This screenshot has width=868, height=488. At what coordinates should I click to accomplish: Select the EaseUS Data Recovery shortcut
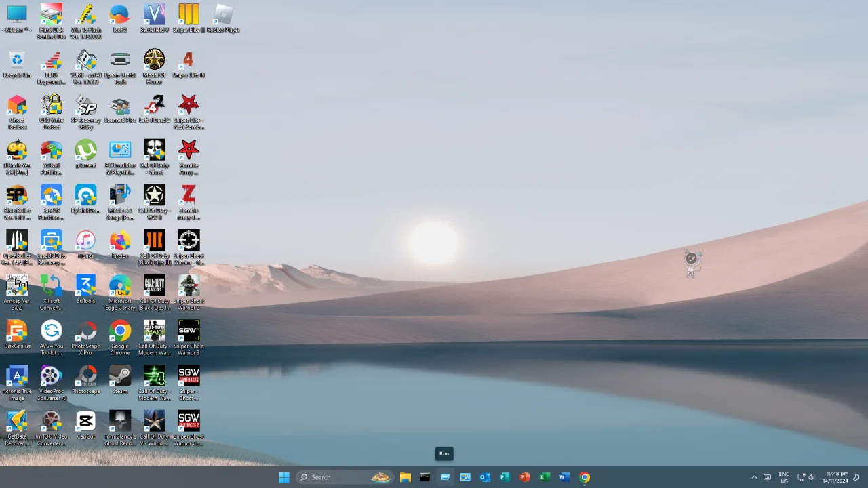pyautogui.click(x=52, y=247)
